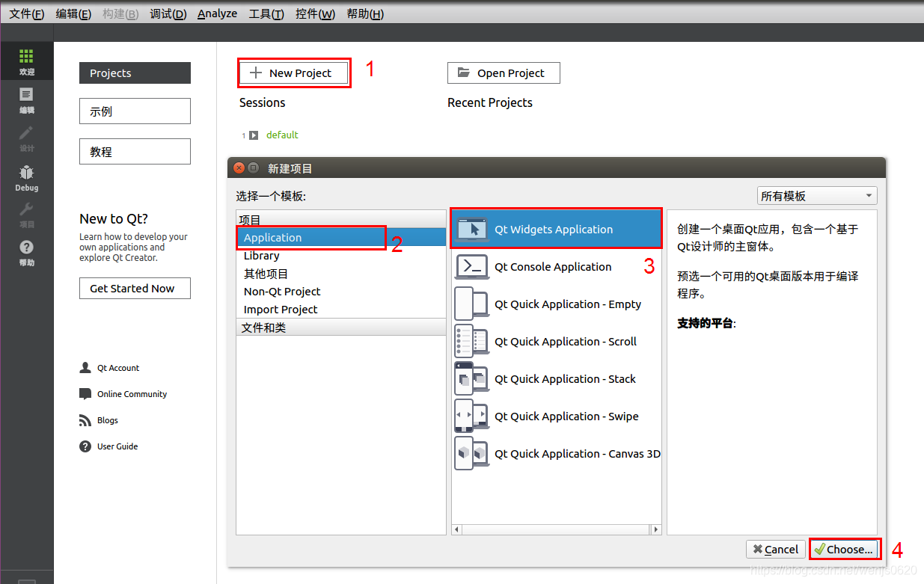Click the folder icon on Open Project
Image resolution: width=924 pixels, height=584 pixels.
(464, 73)
